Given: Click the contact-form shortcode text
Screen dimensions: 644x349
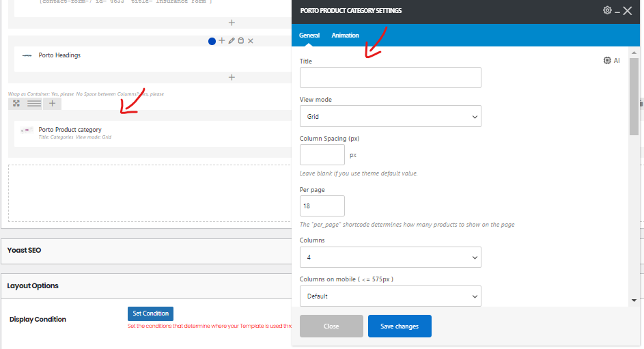Looking at the screenshot, I should (126, 2).
